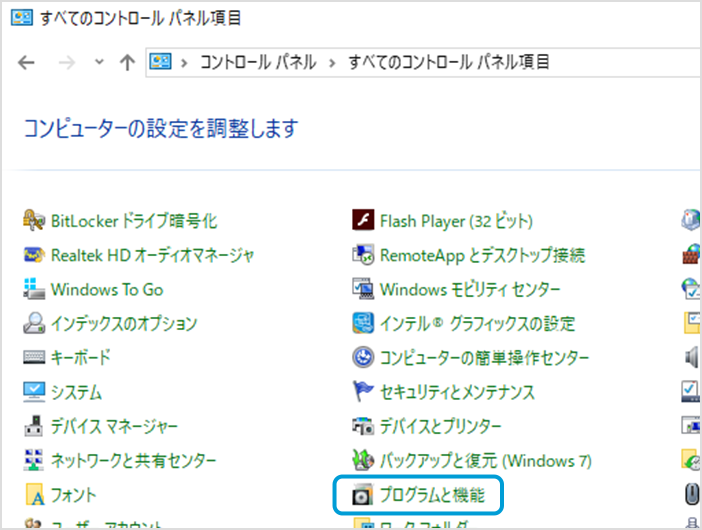This screenshot has height=530, width=702.
Task: Open the フォント text link
Action: click(x=73, y=495)
